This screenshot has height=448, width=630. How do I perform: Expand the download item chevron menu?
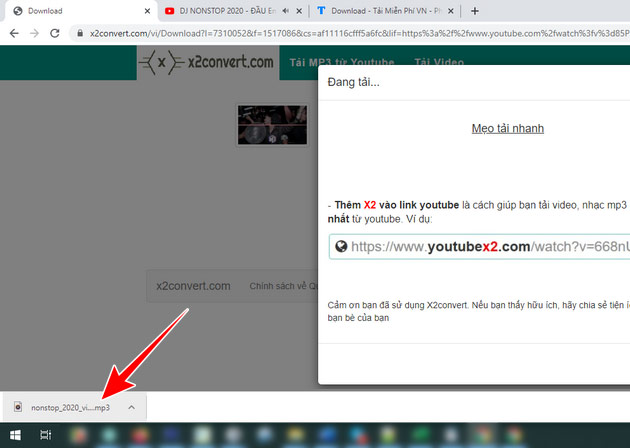pyautogui.click(x=131, y=407)
